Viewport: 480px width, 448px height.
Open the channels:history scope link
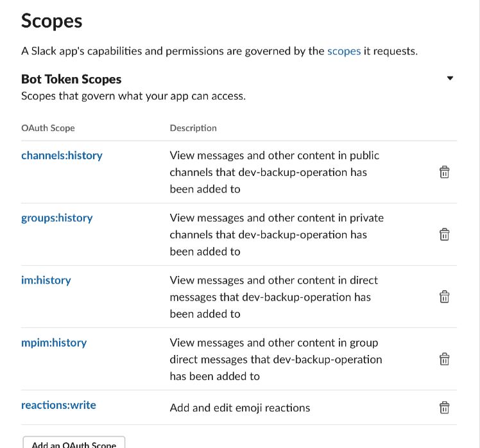coord(62,155)
